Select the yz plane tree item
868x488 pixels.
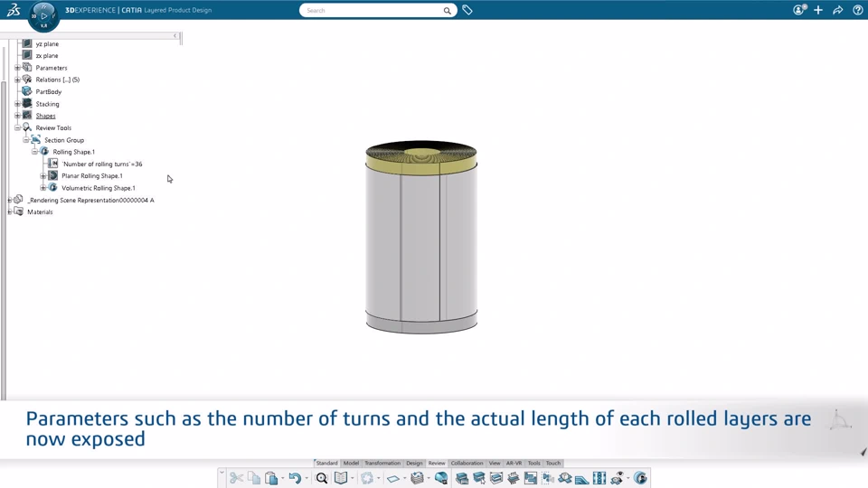47,43
